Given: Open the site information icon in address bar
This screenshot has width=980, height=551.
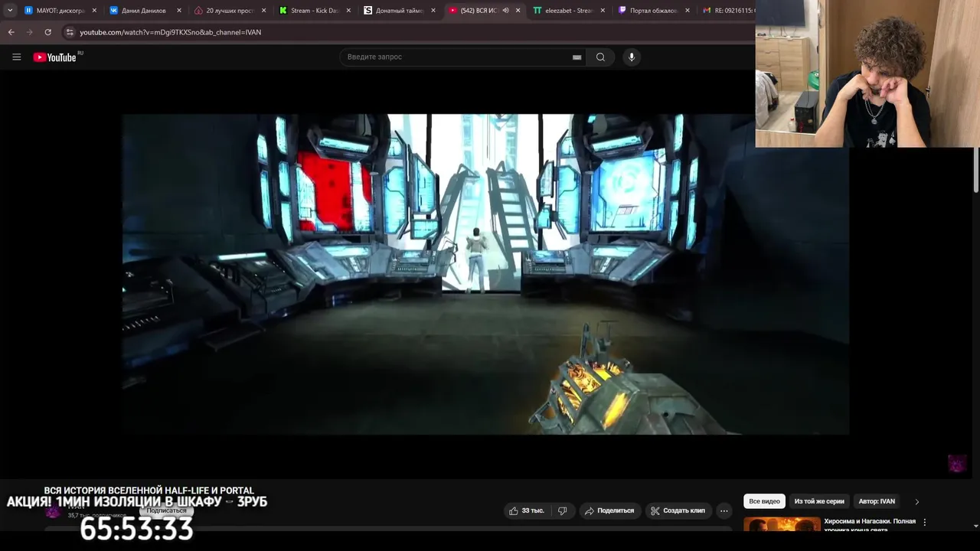Looking at the screenshot, I should 70,32.
